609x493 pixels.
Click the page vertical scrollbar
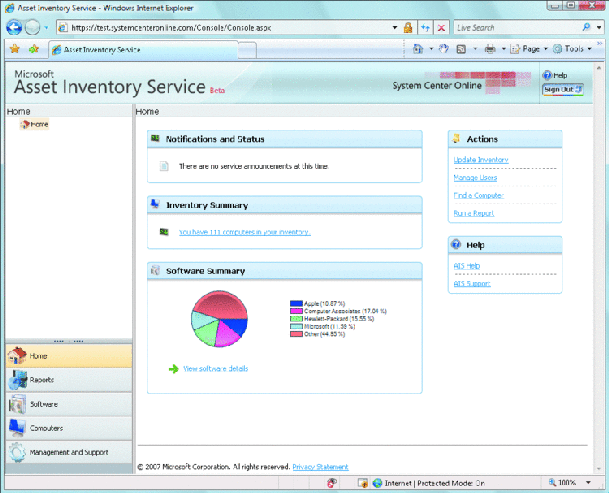(x=599, y=268)
